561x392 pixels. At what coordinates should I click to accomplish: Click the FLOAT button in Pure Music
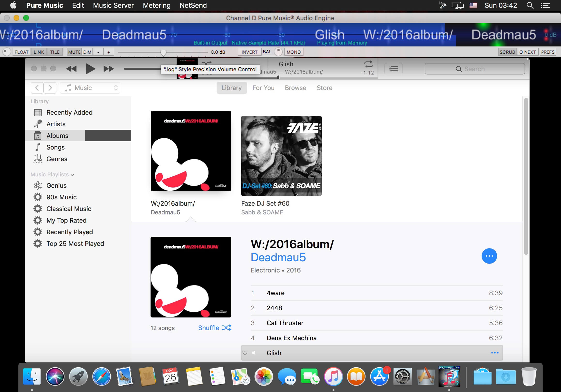pos(22,52)
